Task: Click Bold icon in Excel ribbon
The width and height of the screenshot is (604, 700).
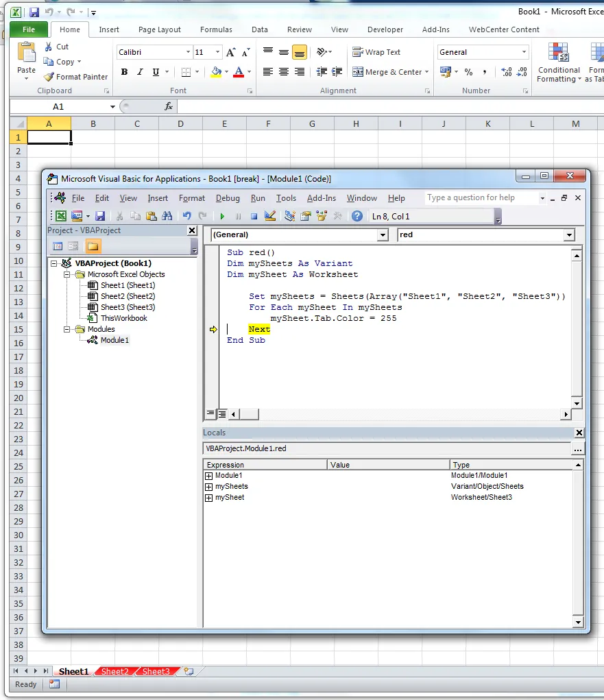Action: coord(125,72)
